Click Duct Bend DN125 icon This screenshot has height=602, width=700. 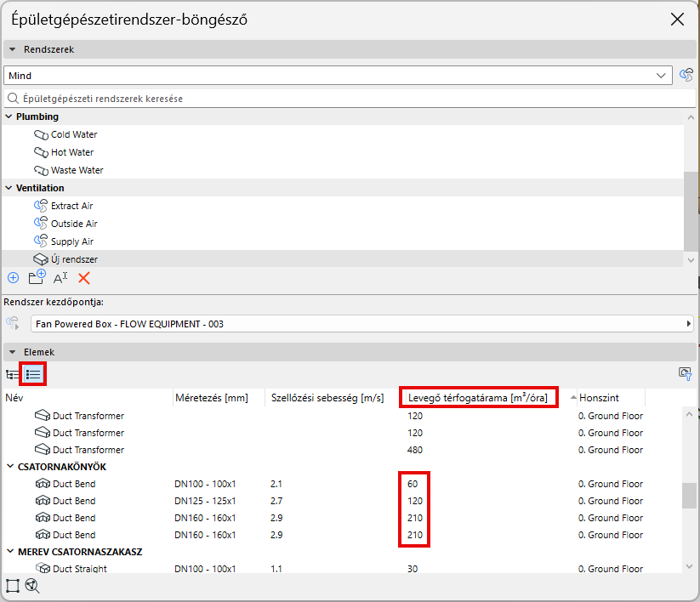tap(43, 501)
